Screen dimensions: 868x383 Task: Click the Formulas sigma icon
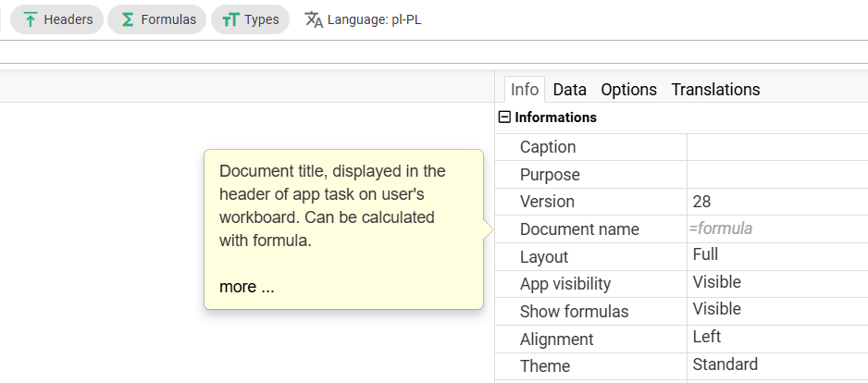[x=128, y=20]
